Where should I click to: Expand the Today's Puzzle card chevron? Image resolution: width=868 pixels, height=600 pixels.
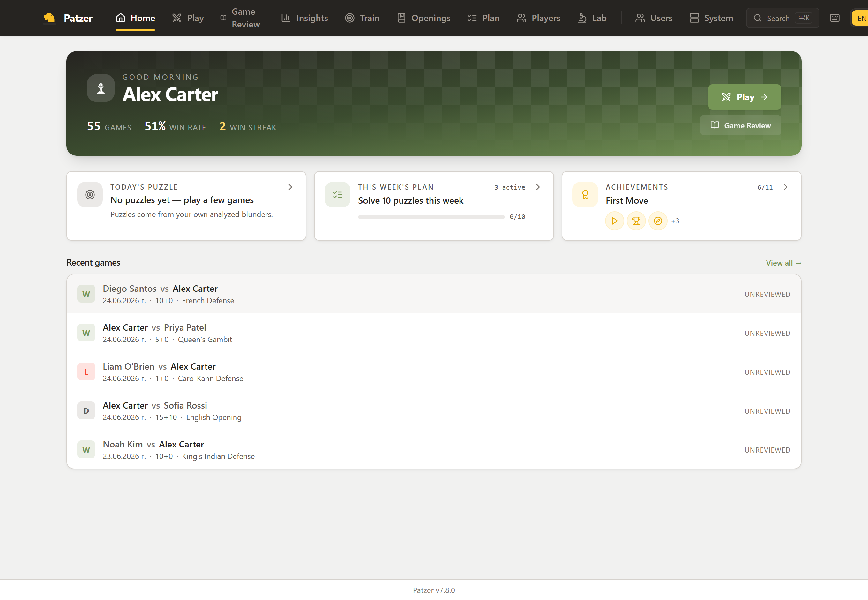coord(290,187)
